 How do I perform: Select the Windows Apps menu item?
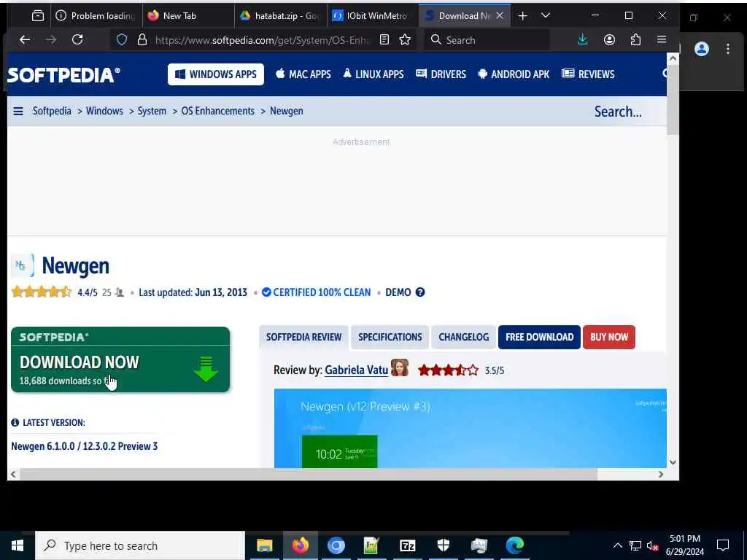pos(216,74)
